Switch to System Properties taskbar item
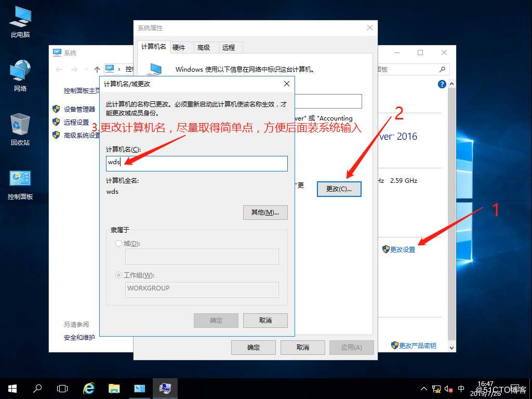The width and height of the screenshot is (532, 399). coord(165,389)
